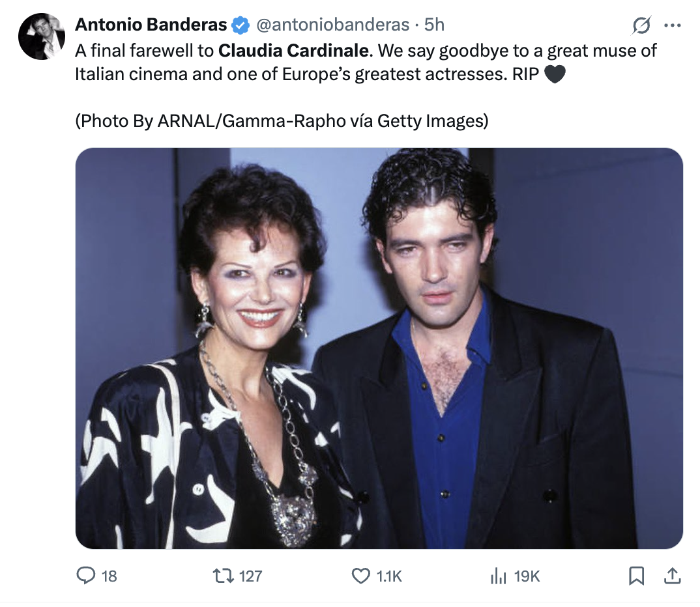Share the tweet via upload arrow icon
Viewport: 700px width, 607px height.
click(x=673, y=576)
